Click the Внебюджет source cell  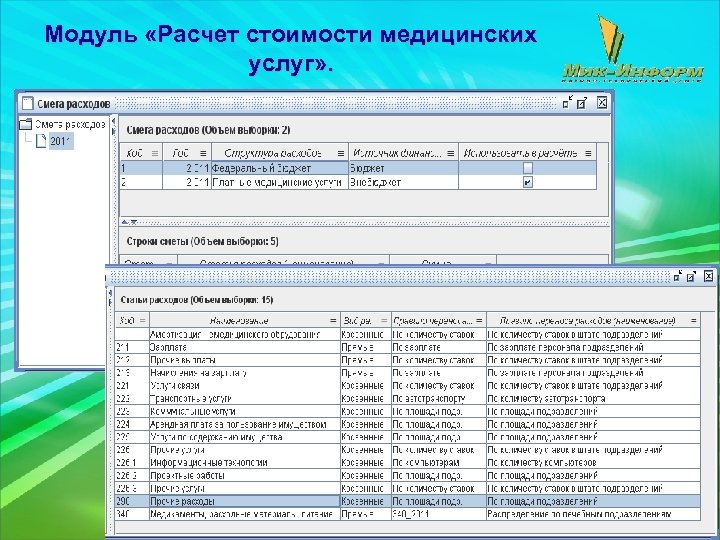point(403,182)
